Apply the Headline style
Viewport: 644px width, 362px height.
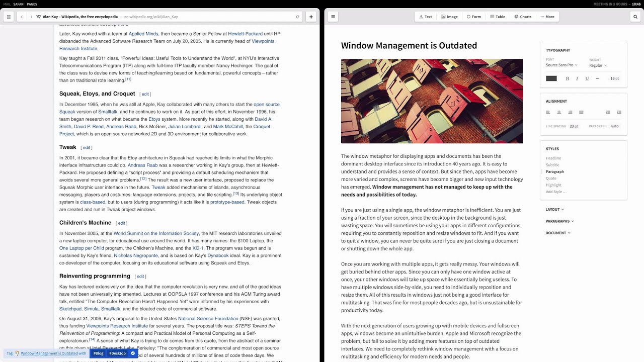click(x=553, y=158)
